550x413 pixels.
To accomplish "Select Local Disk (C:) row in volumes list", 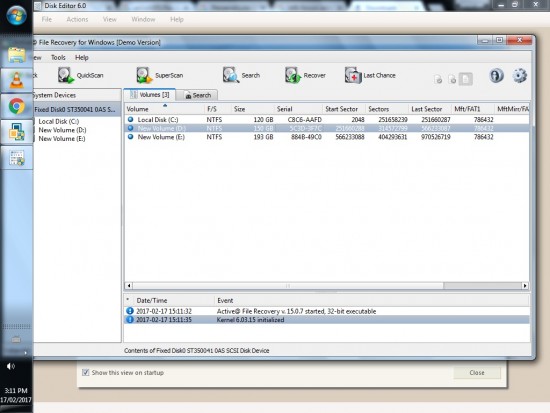I will (327, 120).
